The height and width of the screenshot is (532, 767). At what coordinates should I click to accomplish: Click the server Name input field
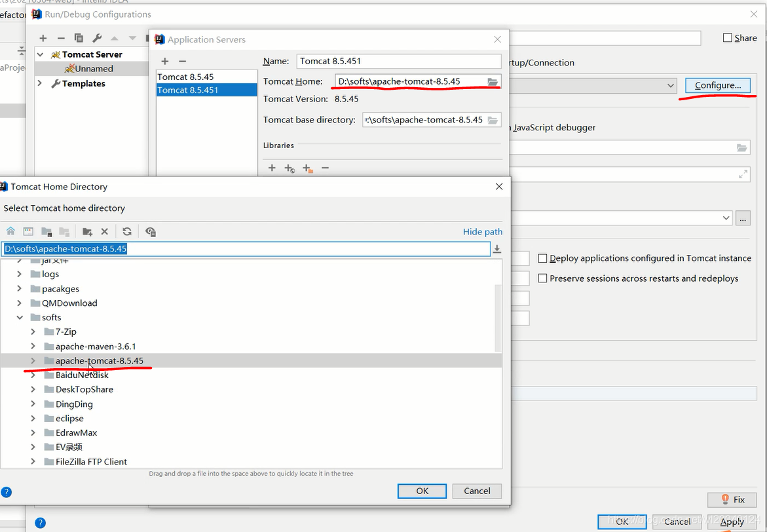tap(399, 61)
